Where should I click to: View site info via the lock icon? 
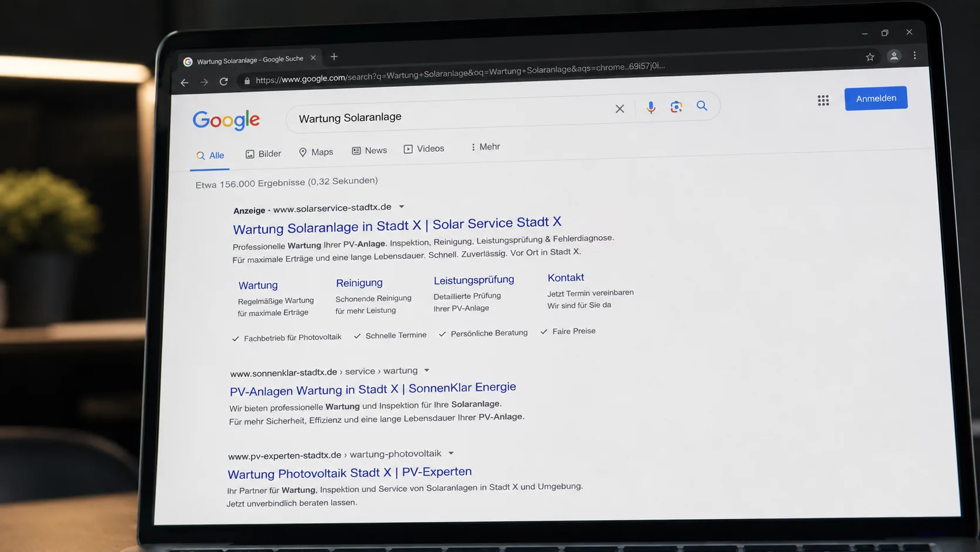pyautogui.click(x=247, y=81)
